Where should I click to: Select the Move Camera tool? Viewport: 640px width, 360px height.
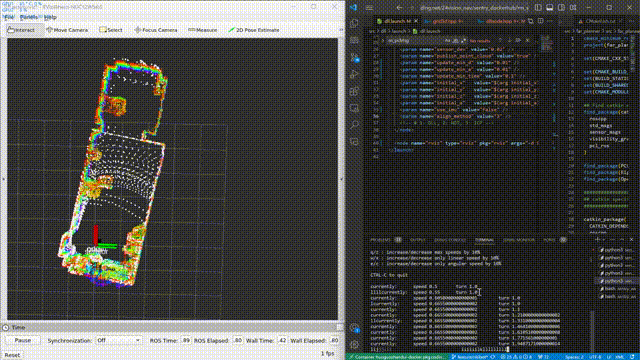pos(67,30)
